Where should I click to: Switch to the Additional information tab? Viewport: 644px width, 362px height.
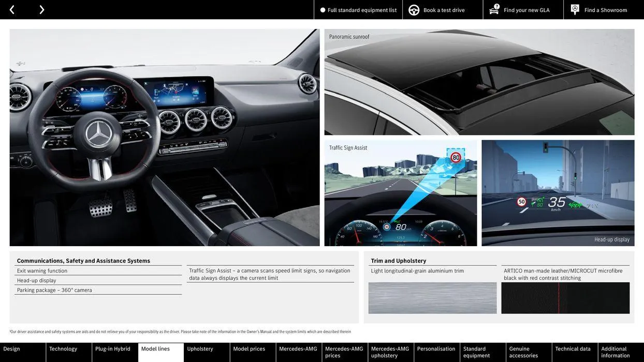pos(616,352)
